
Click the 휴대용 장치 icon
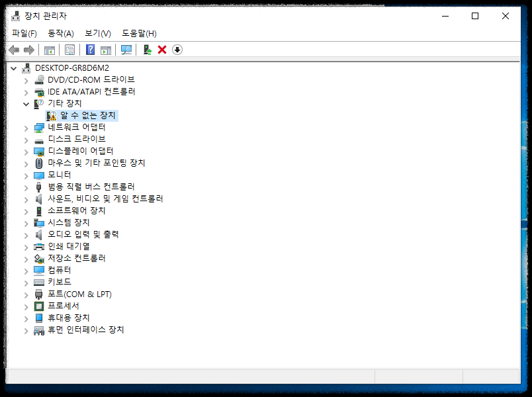click(x=39, y=318)
